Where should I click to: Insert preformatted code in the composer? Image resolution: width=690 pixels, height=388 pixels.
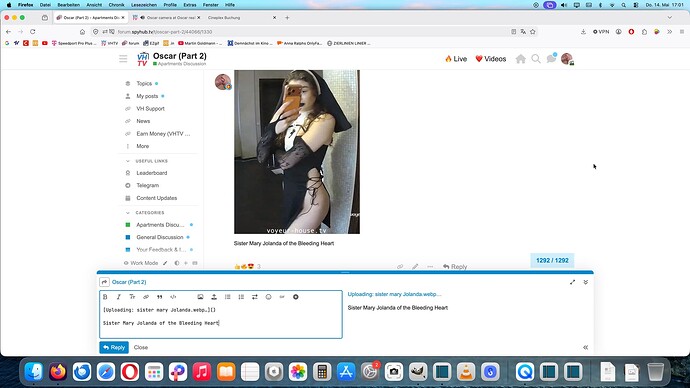tap(173, 297)
